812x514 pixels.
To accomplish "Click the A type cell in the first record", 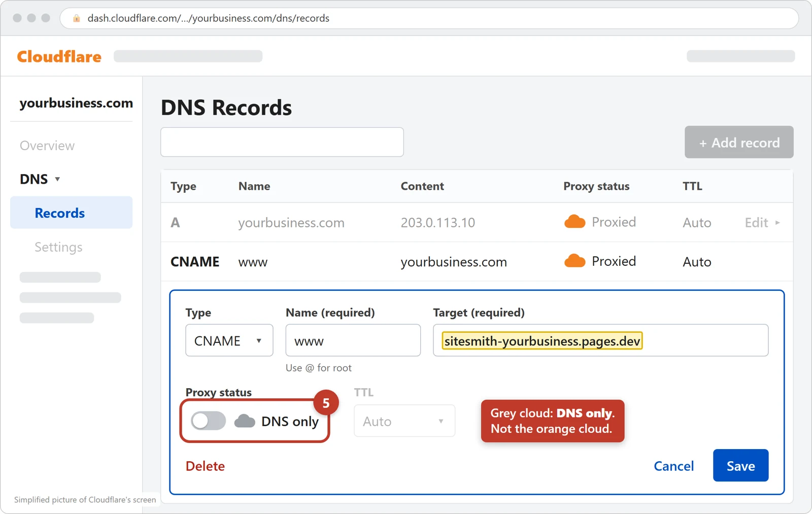I will 175,223.
